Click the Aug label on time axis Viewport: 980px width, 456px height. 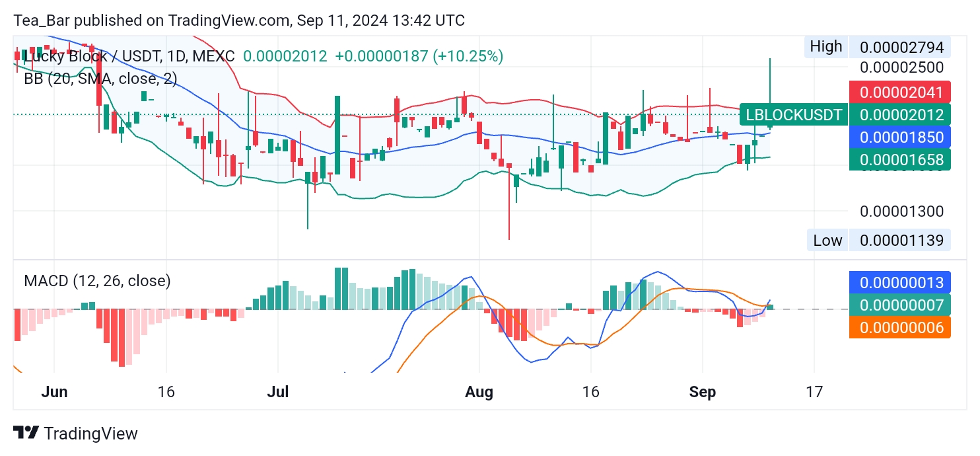coord(479,392)
